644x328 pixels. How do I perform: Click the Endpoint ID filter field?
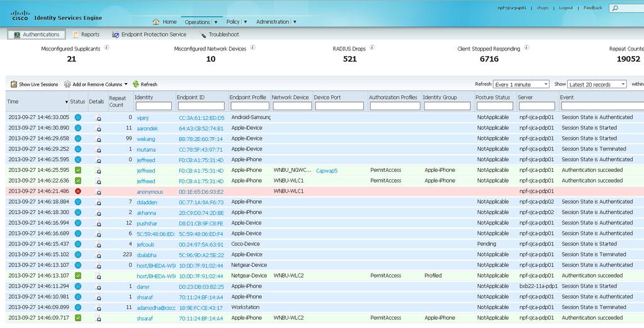[x=201, y=106]
